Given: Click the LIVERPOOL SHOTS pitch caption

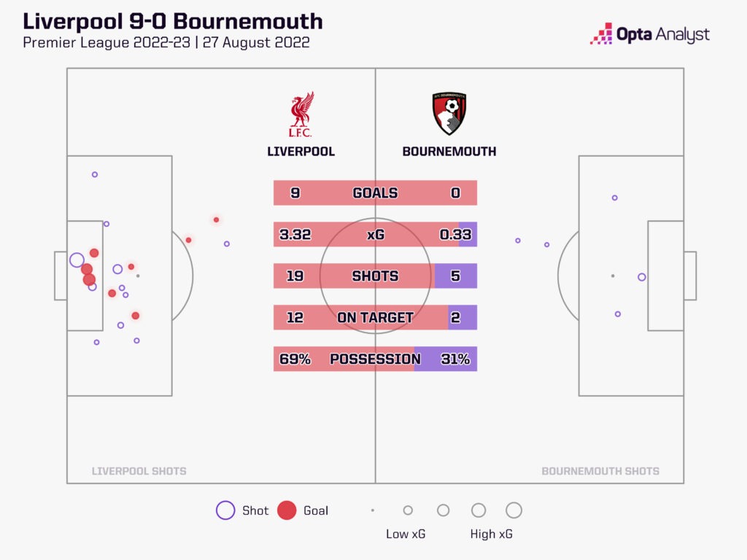Looking at the screenshot, I should 139,471.
